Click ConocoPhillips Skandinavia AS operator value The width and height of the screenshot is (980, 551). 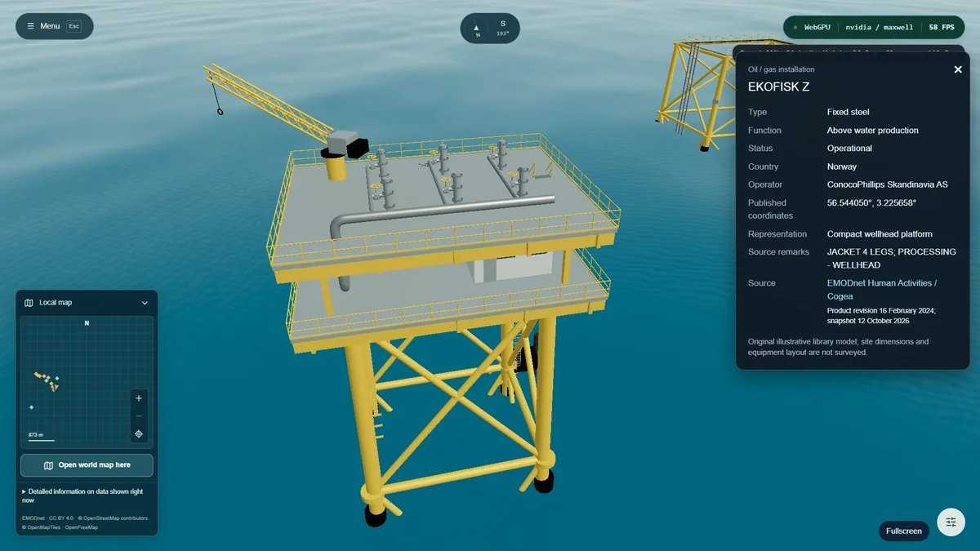pyautogui.click(x=888, y=184)
